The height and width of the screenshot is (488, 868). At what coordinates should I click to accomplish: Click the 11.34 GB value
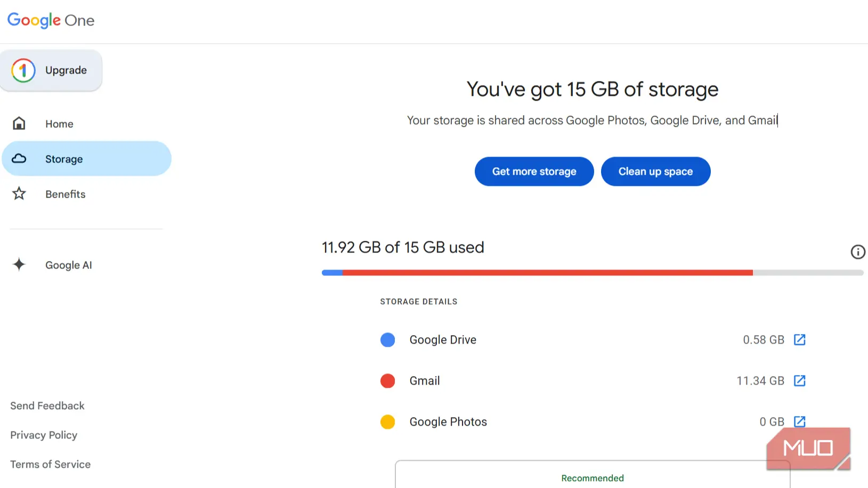pyautogui.click(x=760, y=381)
